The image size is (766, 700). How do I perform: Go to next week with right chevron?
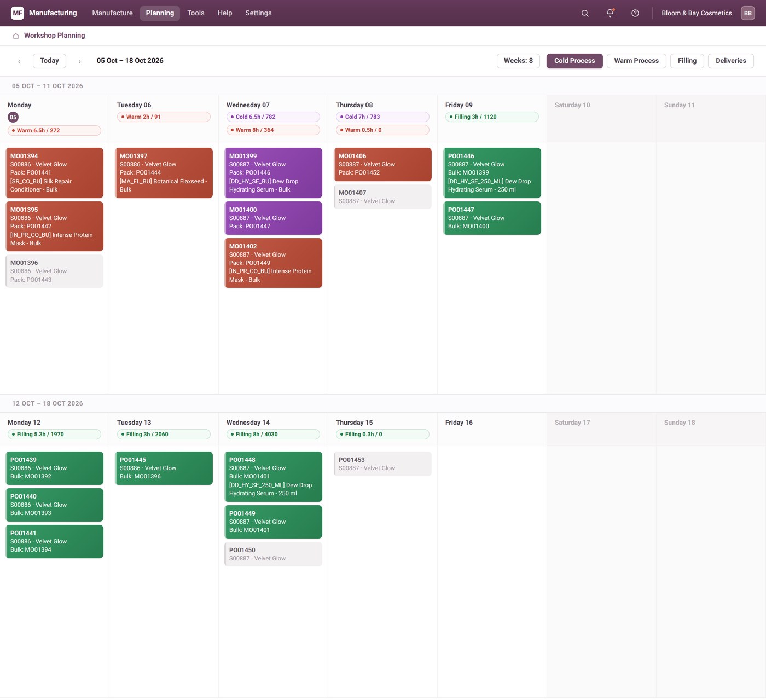tap(79, 61)
